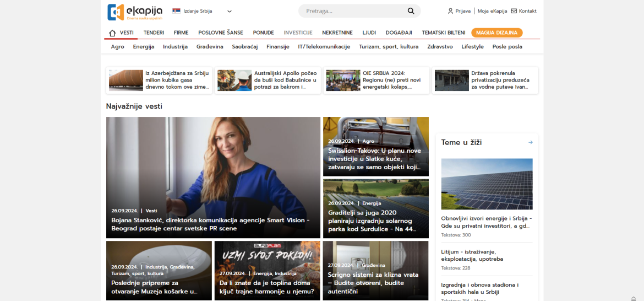The height and width of the screenshot is (301, 644).
Task: Select the Građevina category
Action: [210, 47]
